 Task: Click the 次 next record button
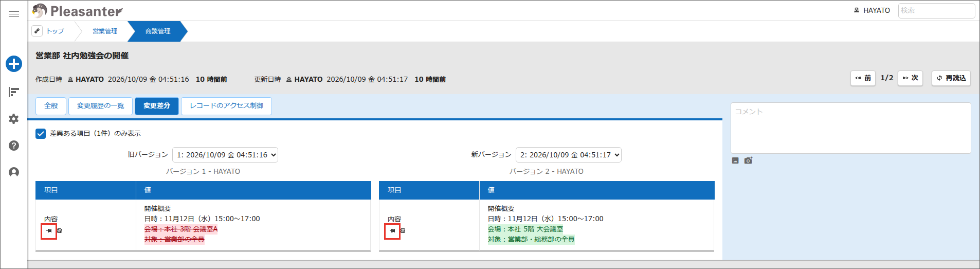(x=911, y=78)
